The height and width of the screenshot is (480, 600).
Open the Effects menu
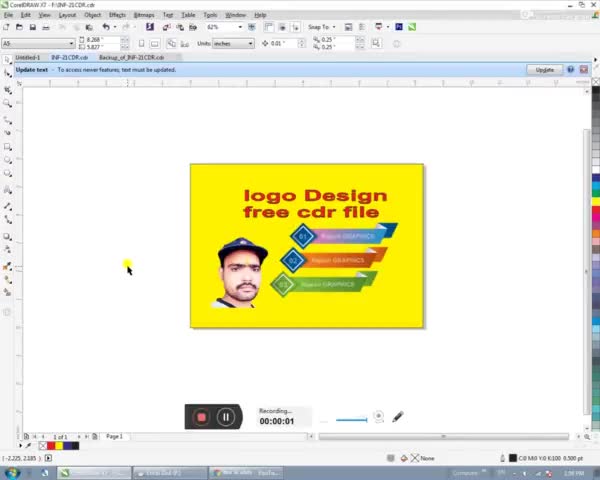pyautogui.click(x=117, y=15)
